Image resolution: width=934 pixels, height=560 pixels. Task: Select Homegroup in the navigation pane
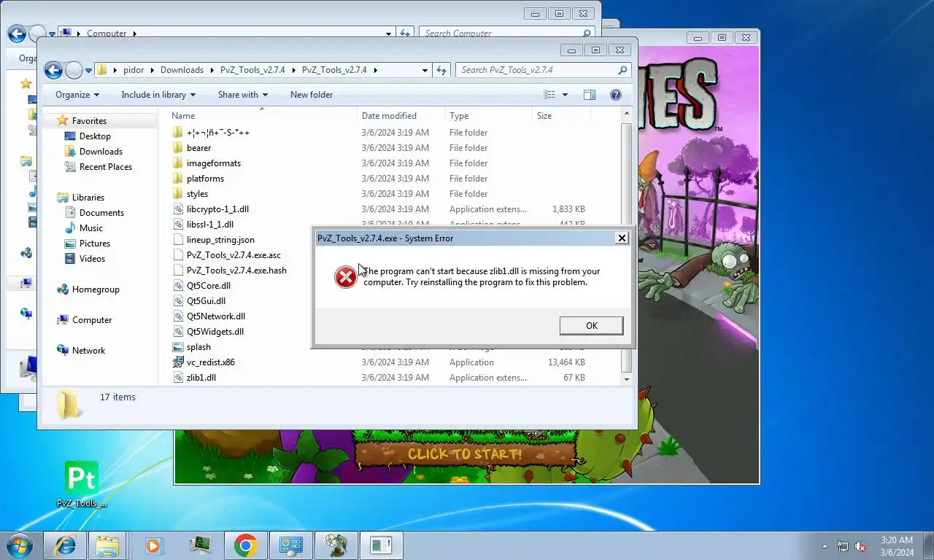click(96, 289)
